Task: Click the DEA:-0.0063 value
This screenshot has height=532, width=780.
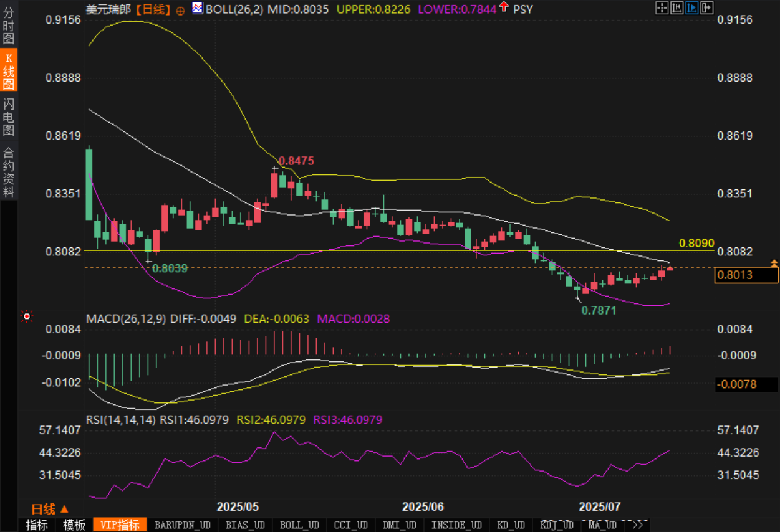Action: [276, 319]
